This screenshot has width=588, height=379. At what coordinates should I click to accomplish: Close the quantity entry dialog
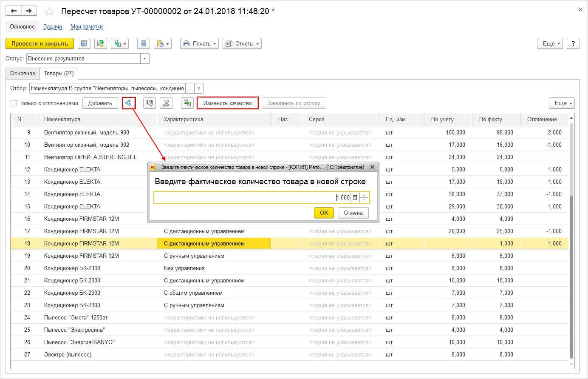(373, 167)
